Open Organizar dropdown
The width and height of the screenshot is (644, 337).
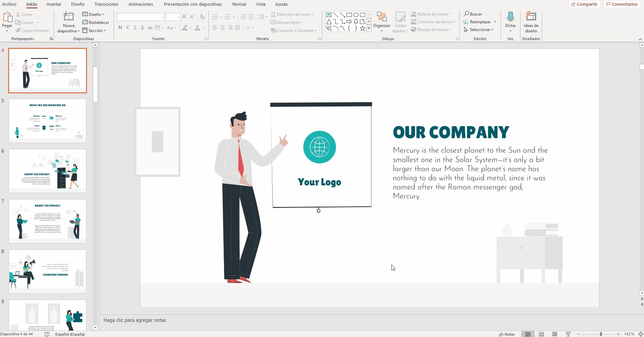coord(382,22)
